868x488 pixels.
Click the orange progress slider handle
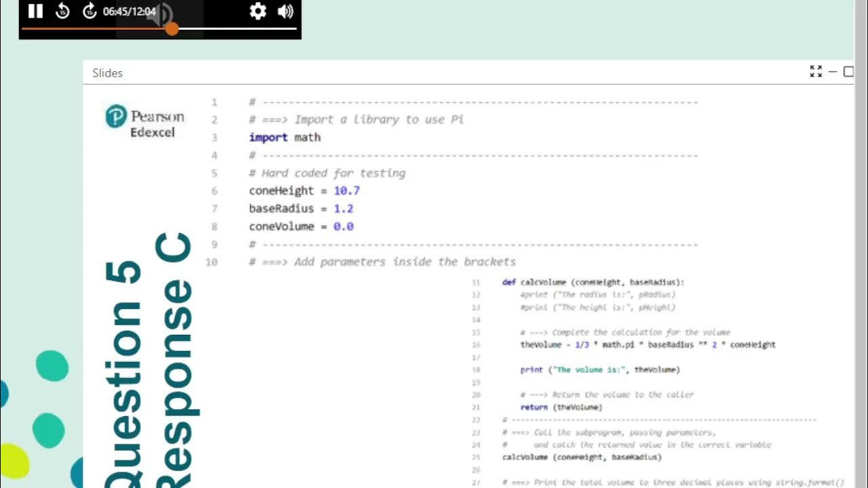tap(172, 28)
